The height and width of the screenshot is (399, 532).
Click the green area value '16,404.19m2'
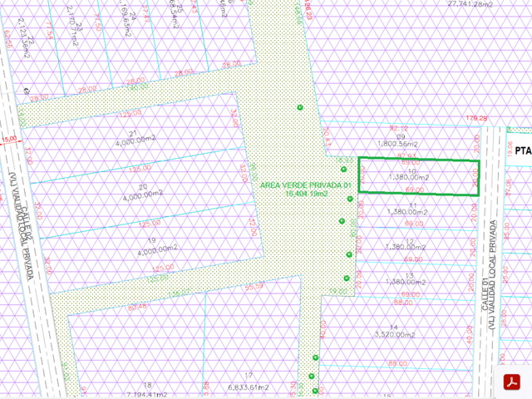[307, 194]
